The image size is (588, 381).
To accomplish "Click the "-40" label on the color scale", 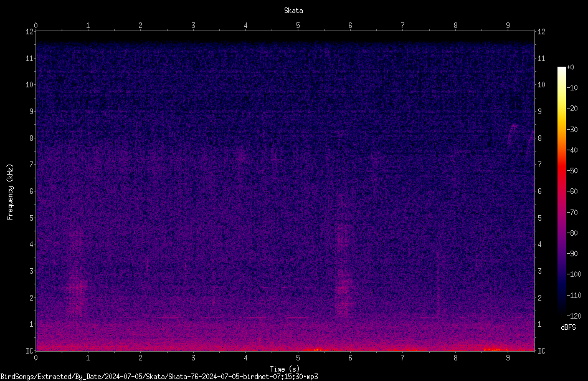I will (x=572, y=150).
